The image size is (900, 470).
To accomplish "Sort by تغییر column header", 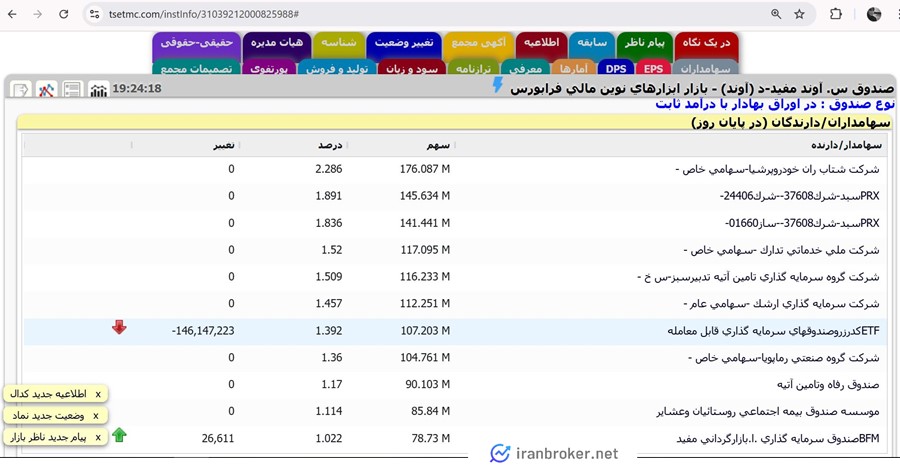I will [x=224, y=145].
